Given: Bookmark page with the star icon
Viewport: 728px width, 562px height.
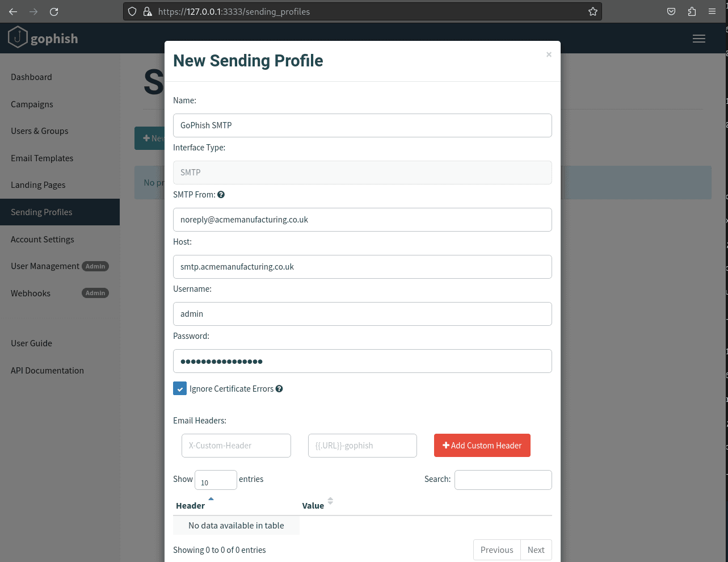Looking at the screenshot, I should pos(593,11).
